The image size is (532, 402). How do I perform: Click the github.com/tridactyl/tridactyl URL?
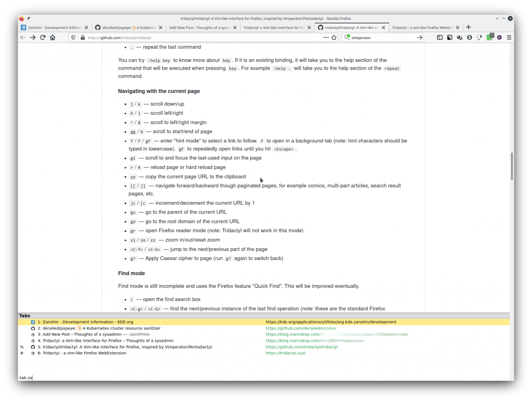pos(302,347)
